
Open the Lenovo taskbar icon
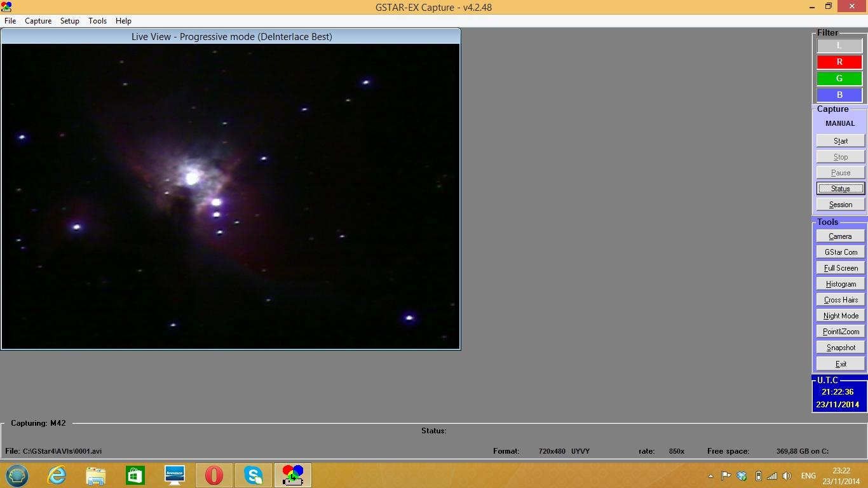[x=175, y=475]
